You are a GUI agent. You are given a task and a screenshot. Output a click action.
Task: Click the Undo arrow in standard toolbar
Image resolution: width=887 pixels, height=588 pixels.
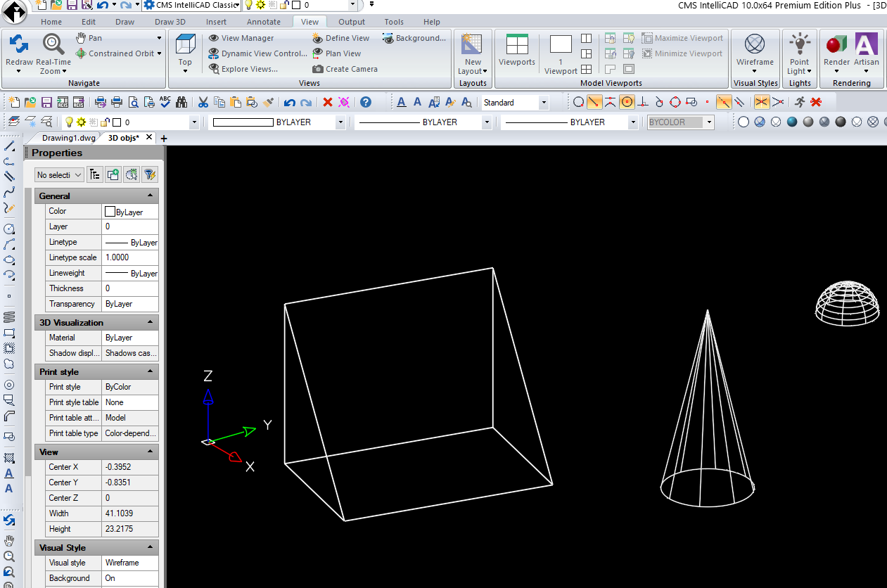290,103
